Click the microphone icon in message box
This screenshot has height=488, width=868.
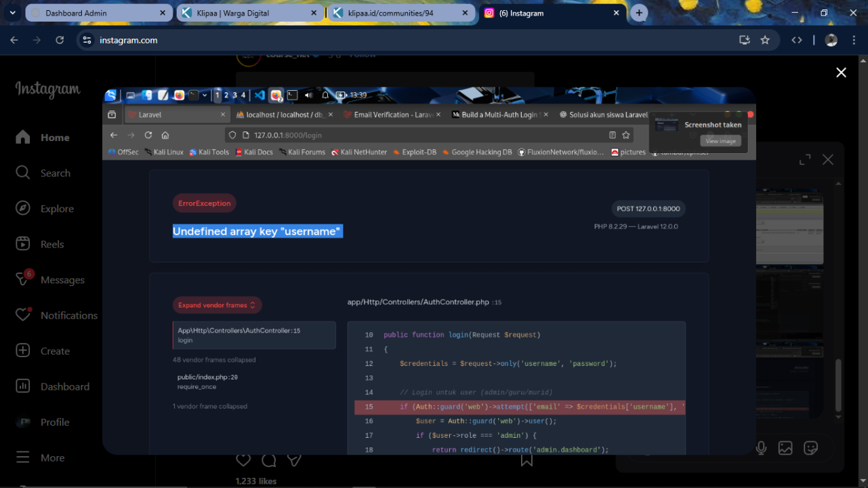click(x=761, y=448)
